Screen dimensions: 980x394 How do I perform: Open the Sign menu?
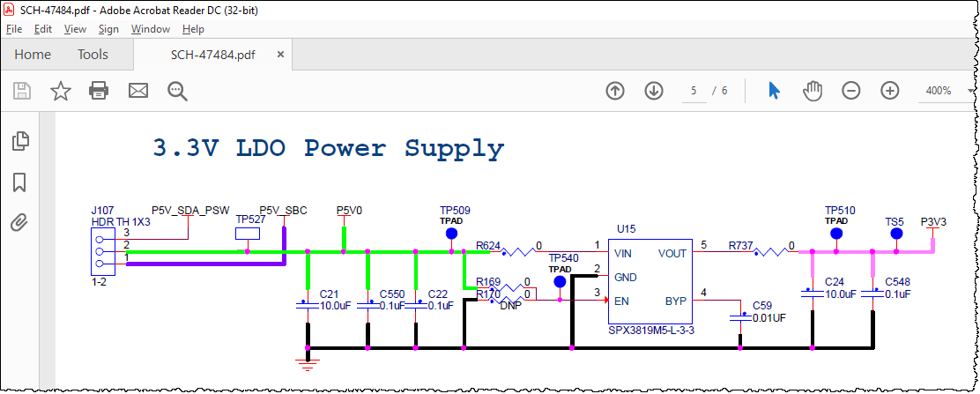click(x=108, y=29)
